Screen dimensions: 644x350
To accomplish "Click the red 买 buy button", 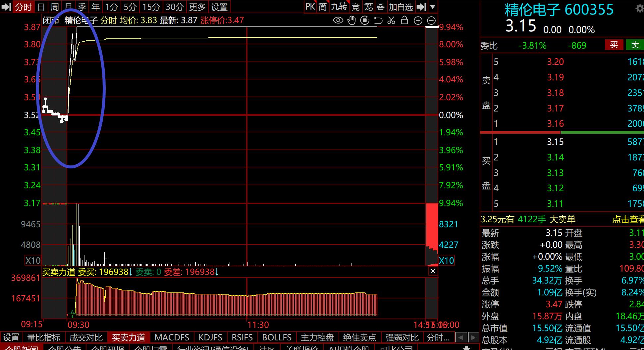I will pyautogui.click(x=614, y=45).
